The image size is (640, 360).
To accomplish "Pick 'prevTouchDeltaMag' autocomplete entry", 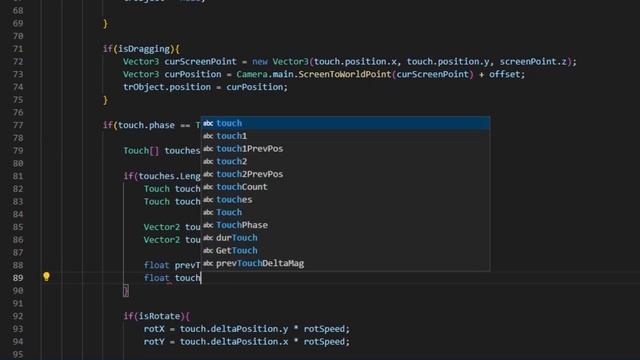I will point(345,263).
